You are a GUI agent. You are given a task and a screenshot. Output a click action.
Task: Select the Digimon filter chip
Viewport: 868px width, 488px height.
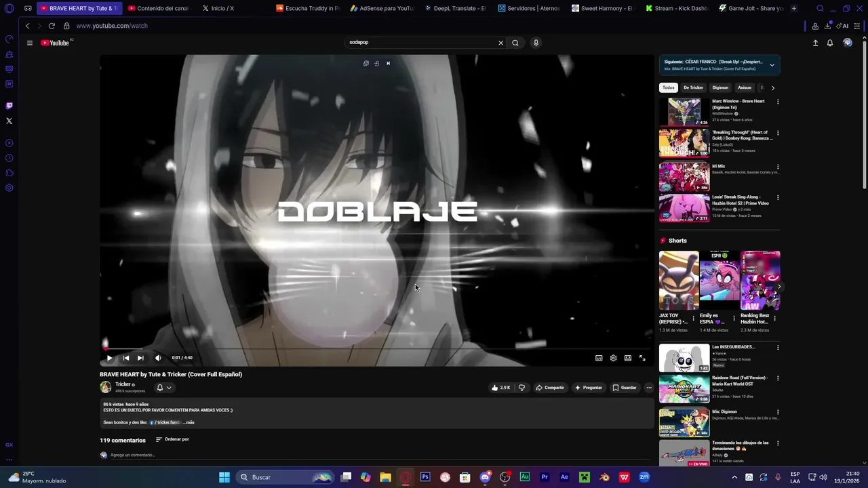(x=720, y=87)
